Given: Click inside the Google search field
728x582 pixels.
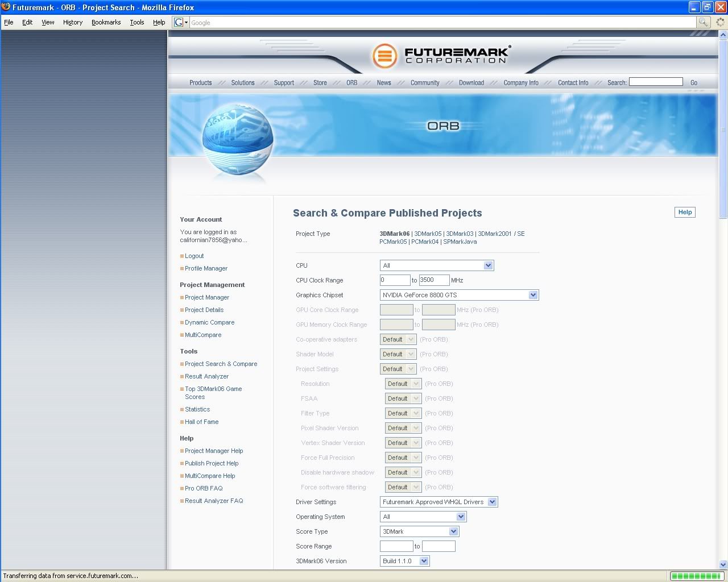Looking at the screenshot, I should [x=442, y=22].
